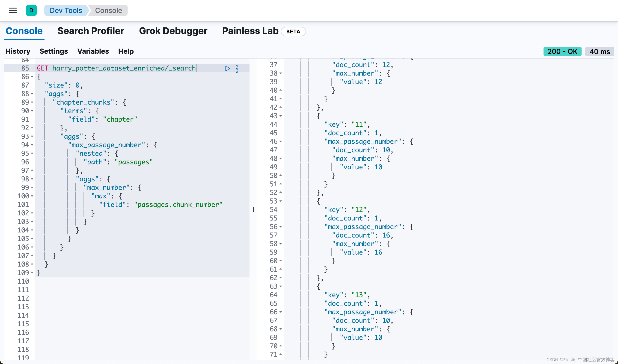Open console Settings
Image resolution: width=618 pixels, height=364 pixels.
point(53,51)
